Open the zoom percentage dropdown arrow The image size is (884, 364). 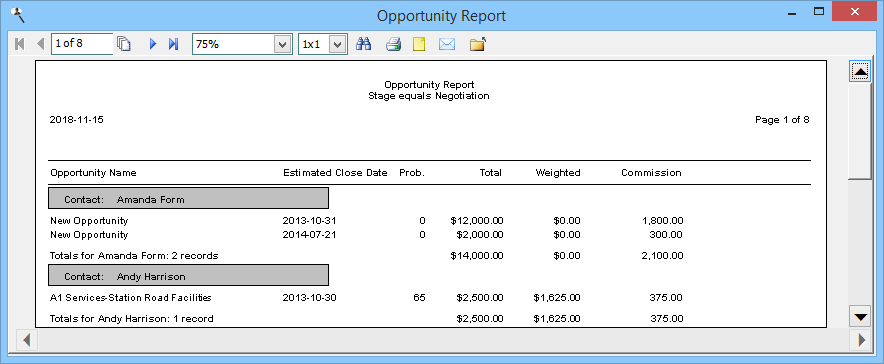pos(282,44)
